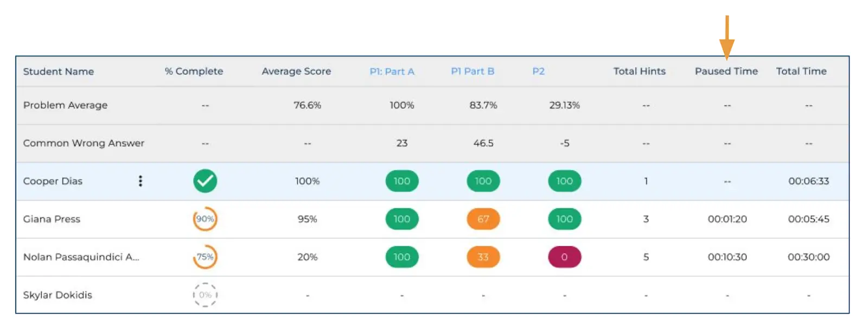Viewport: 868px width, 331px height.
Task: Select Nolan's red 0 score on P2
Action: (x=564, y=257)
